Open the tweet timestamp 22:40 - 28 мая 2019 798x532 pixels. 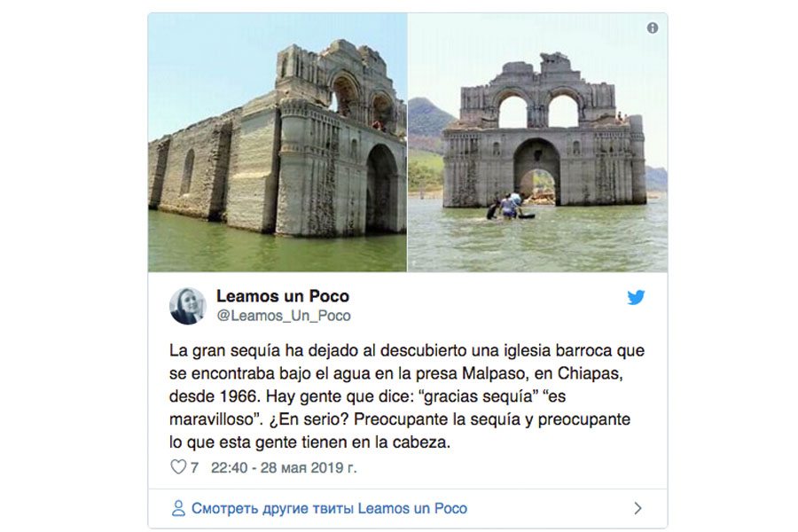[284, 467]
